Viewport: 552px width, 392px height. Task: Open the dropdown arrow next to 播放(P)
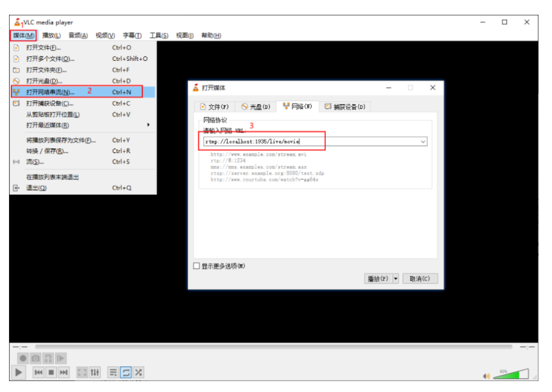coord(396,279)
